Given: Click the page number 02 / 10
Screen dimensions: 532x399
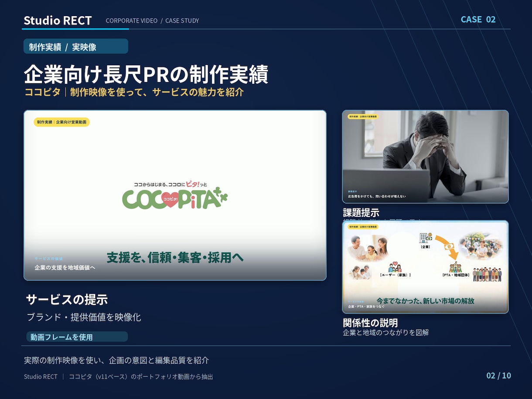Looking at the screenshot, I should [x=499, y=375].
